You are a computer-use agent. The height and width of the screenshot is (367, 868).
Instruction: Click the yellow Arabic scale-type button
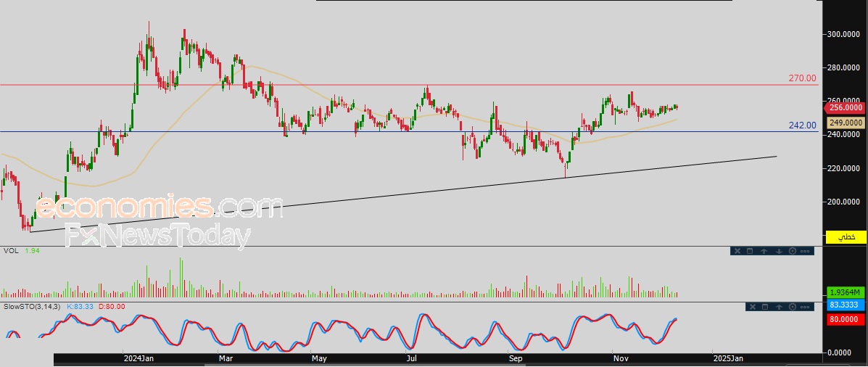tap(846, 237)
